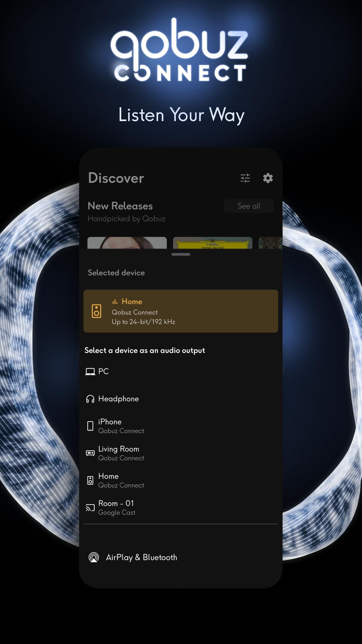Switch output to Living Room
The image size is (362, 644).
tap(121, 453)
